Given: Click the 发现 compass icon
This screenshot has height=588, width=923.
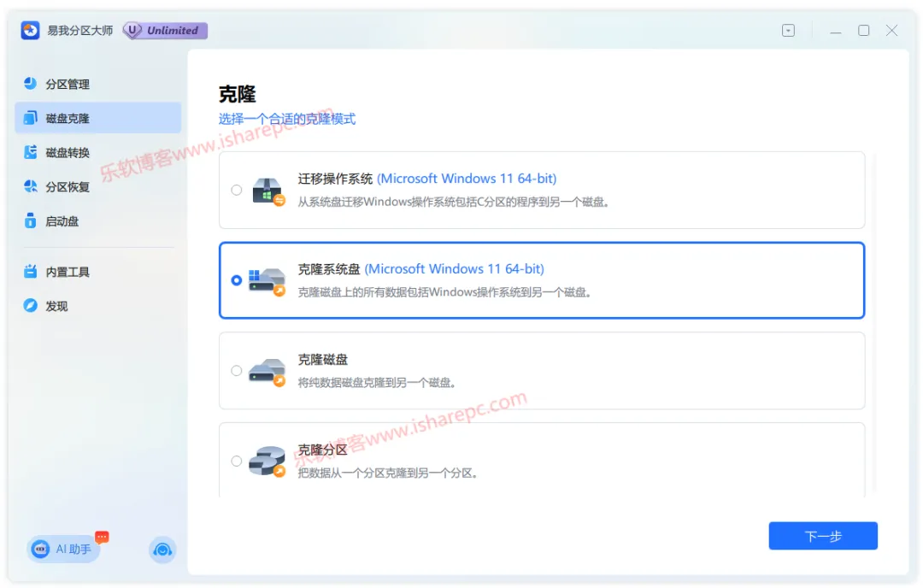Looking at the screenshot, I should 30,305.
